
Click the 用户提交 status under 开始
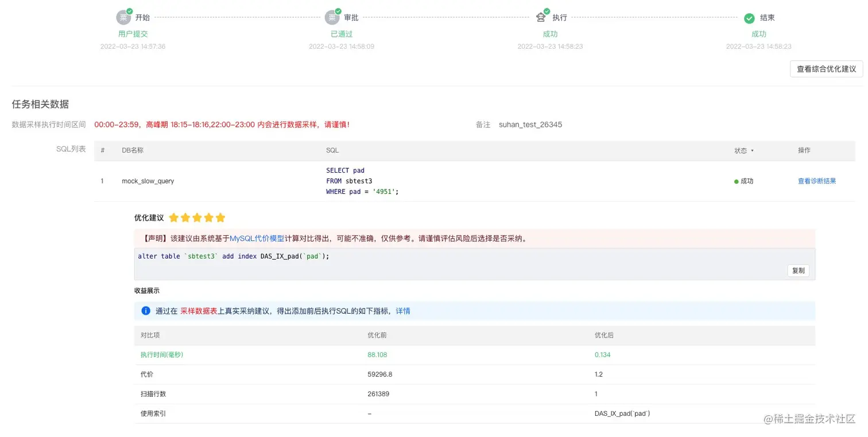point(133,34)
